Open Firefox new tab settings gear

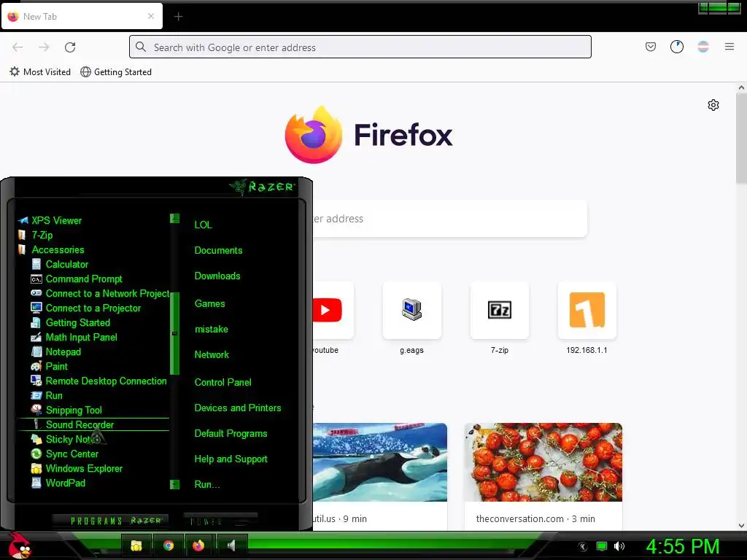tap(713, 105)
